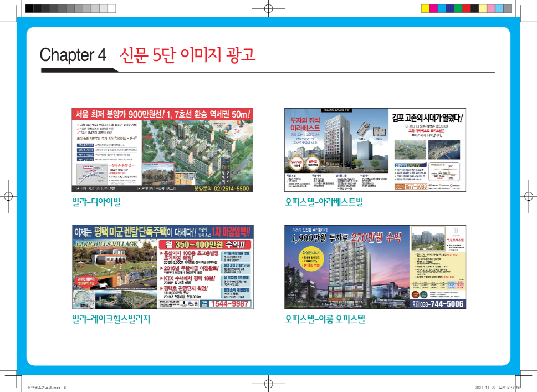Click the right edge registration crosshair mark
The image size is (537, 392).
(x=528, y=196)
